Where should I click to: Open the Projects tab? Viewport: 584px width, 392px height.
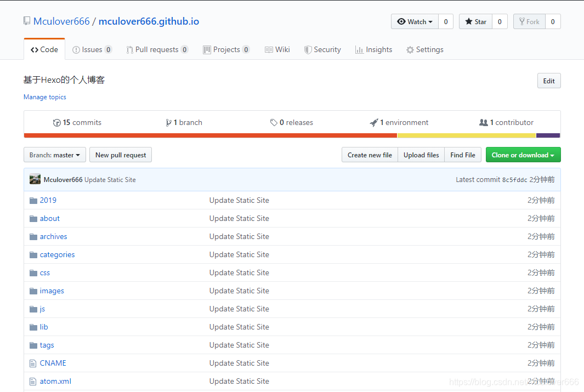point(226,49)
